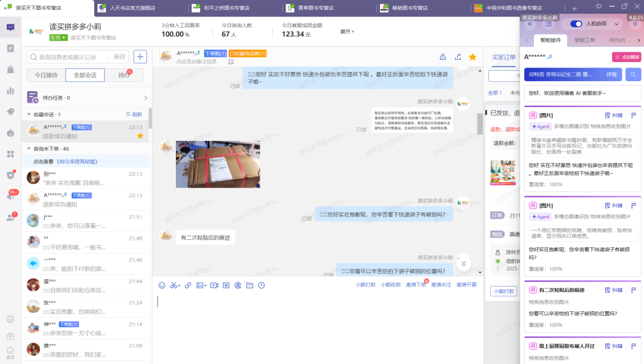The image size is (644, 364).
Task: Open the chat messages sidebar icon
Action: pos(10,28)
